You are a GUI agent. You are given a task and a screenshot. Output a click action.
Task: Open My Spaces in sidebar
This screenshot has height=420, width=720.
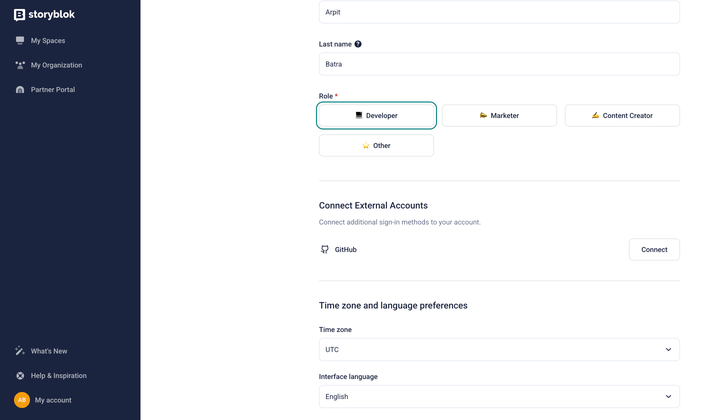[47, 41]
